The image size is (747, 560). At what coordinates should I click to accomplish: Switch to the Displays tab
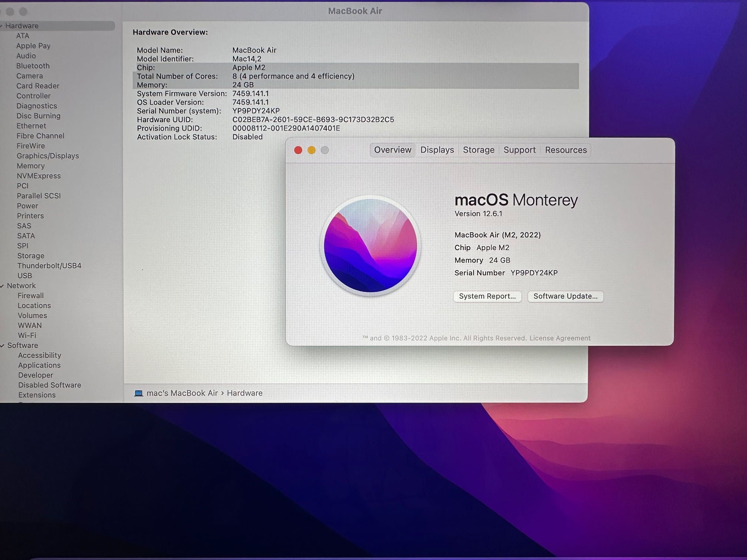(437, 150)
